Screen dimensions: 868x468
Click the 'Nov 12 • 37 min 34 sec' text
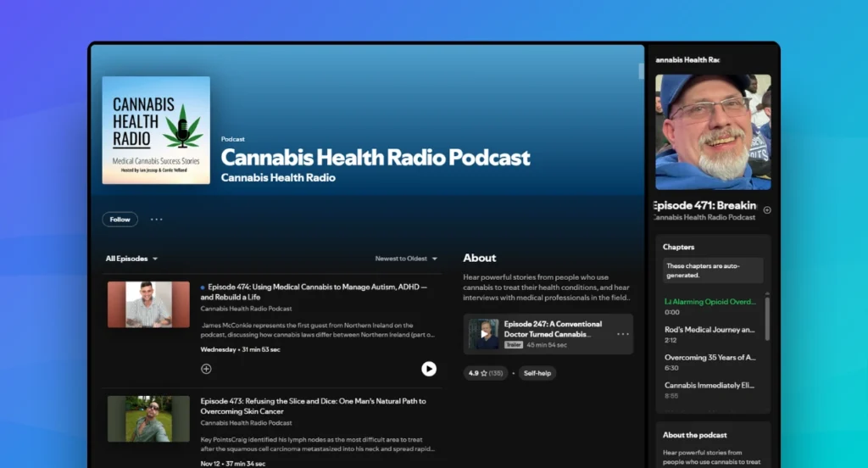tap(233, 464)
